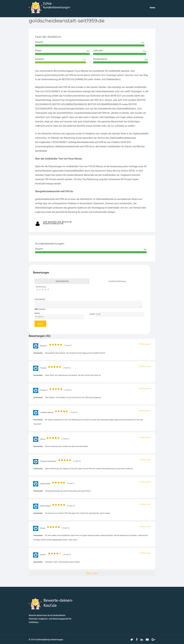Select the third rating star under Bewertung
The image size is (184, 644).
click(43, 290)
